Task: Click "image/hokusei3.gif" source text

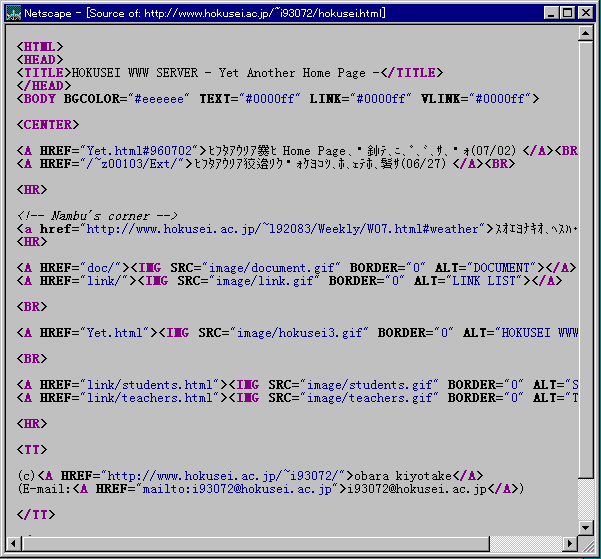Action: pos(299,333)
